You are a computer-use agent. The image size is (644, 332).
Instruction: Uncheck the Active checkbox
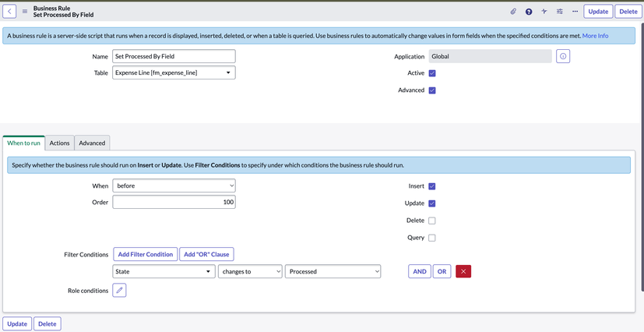(x=432, y=73)
